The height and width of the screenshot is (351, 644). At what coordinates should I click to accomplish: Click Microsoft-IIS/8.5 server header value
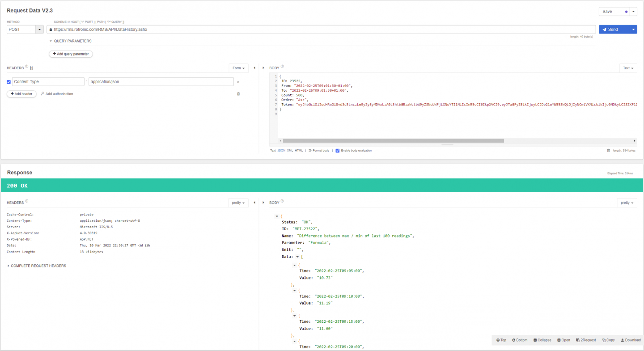click(96, 227)
